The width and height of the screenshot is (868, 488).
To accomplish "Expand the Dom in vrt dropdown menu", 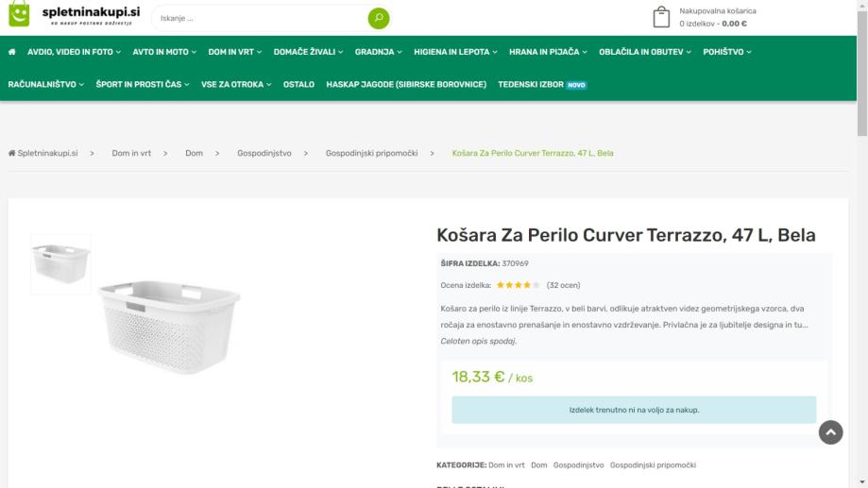I will [x=235, y=52].
